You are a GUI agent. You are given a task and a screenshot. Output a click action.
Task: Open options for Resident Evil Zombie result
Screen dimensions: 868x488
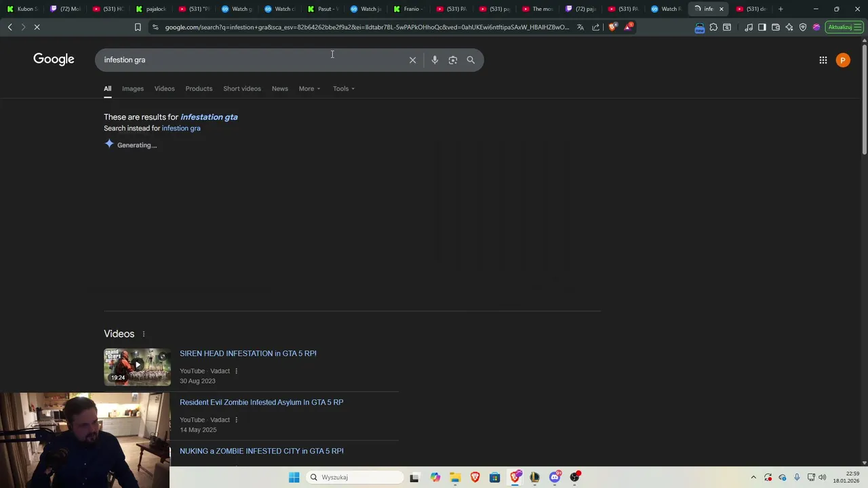pos(236,420)
